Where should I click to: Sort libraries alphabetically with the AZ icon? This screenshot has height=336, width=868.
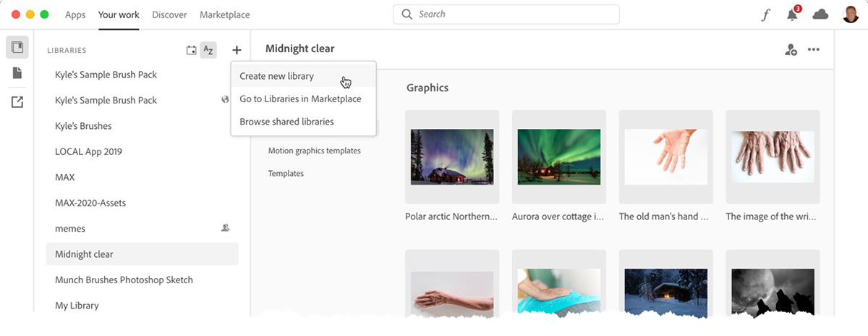(x=208, y=50)
